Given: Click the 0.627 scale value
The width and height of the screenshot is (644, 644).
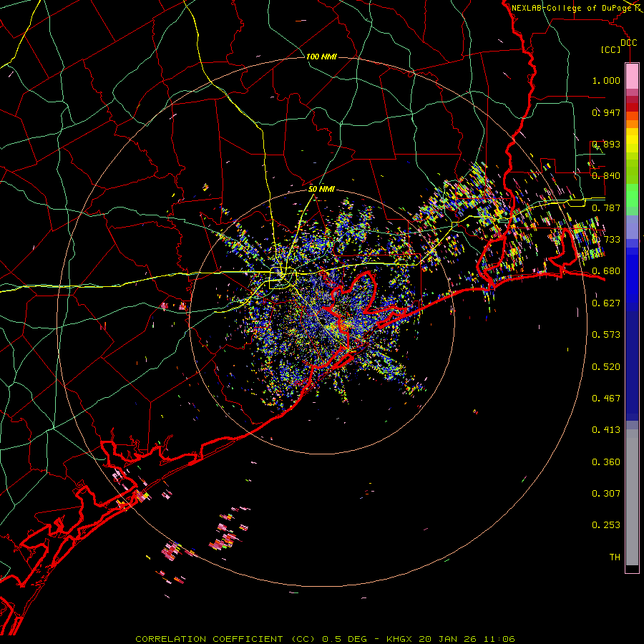Looking at the screenshot, I should pyautogui.click(x=606, y=303).
